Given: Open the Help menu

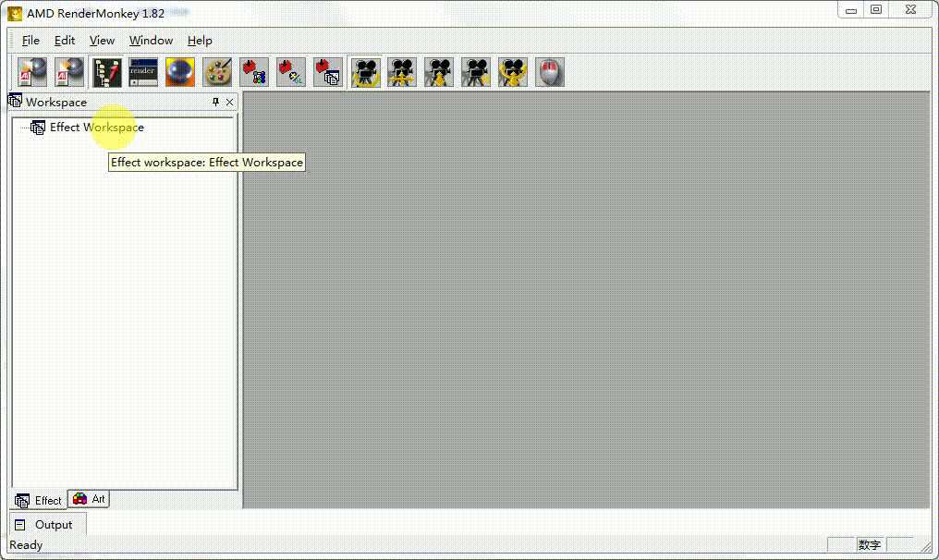Looking at the screenshot, I should (x=200, y=40).
